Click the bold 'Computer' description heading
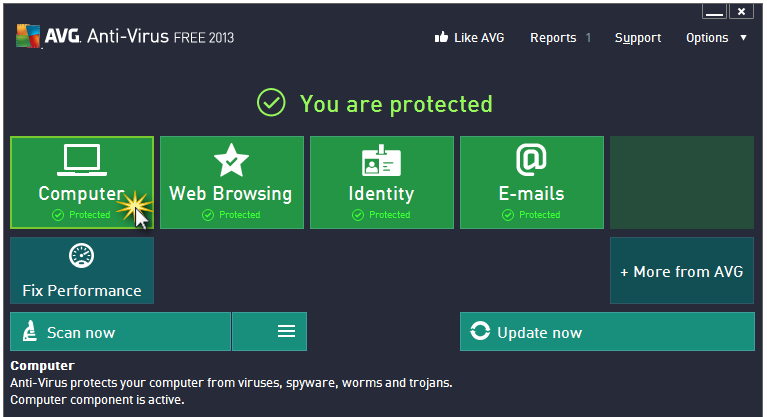Image resolution: width=767 pixels, height=417 pixels. pos(43,366)
